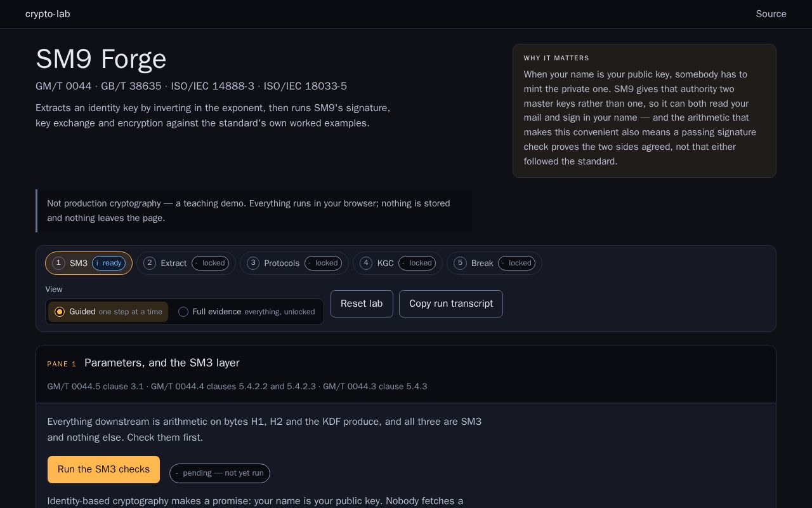Click the 'locked' badge on Break tab
Image resolution: width=812 pixels, height=508 pixels.
pyautogui.click(x=516, y=263)
